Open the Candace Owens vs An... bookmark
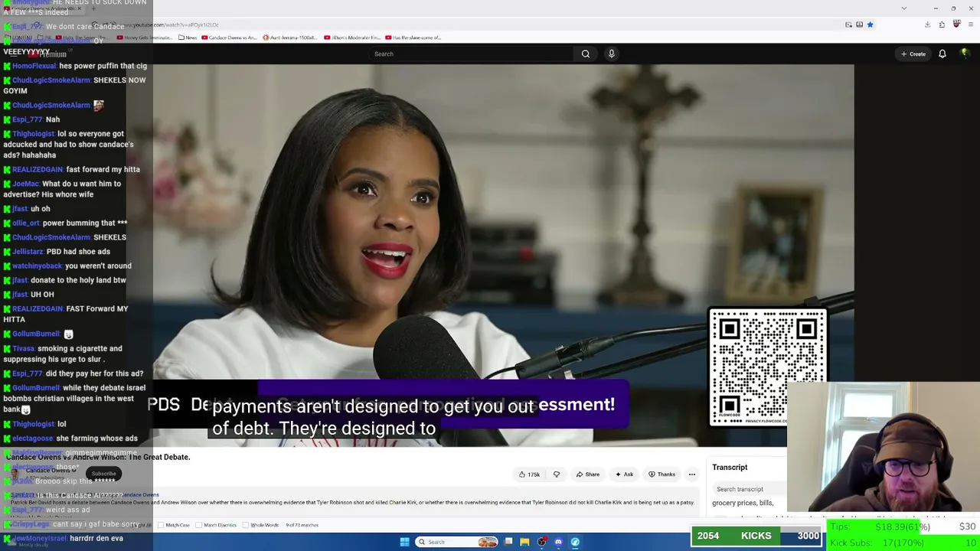The height and width of the screenshot is (551, 980). (x=230, y=37)
